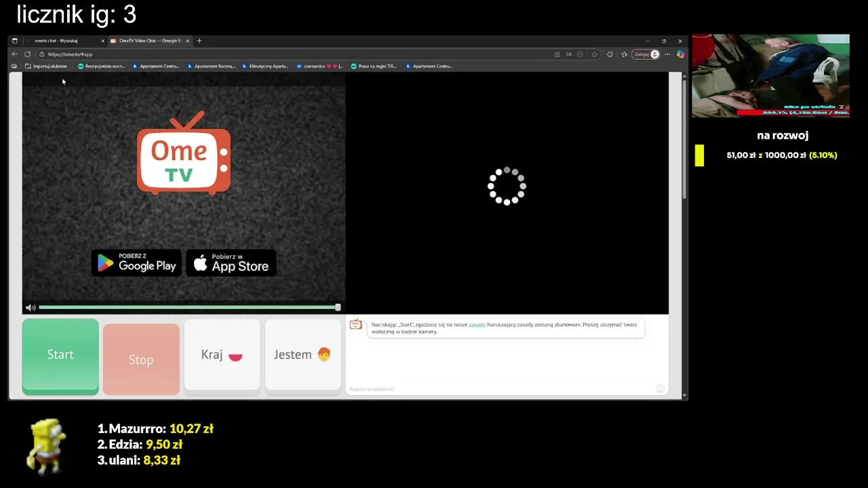This screenshot has height=488, width=868.
Task: Open the Apartament Boczna bookmark
Action: [x=212, y=66]
